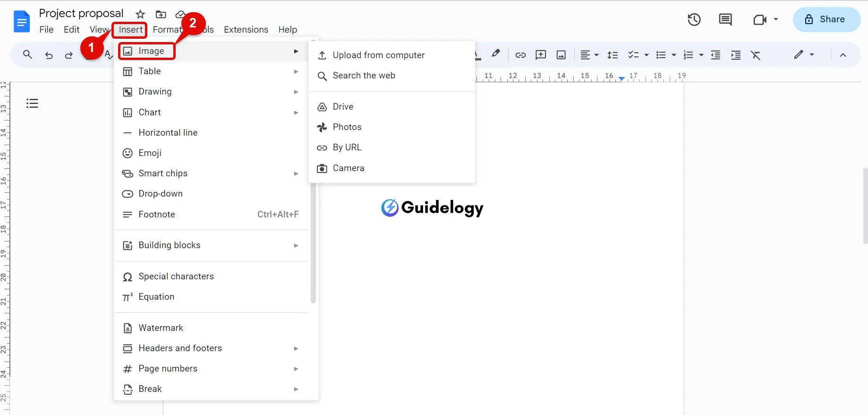868x415 pixels.
Task: Insert a Footnote
Action: click(x=211, y=215)
